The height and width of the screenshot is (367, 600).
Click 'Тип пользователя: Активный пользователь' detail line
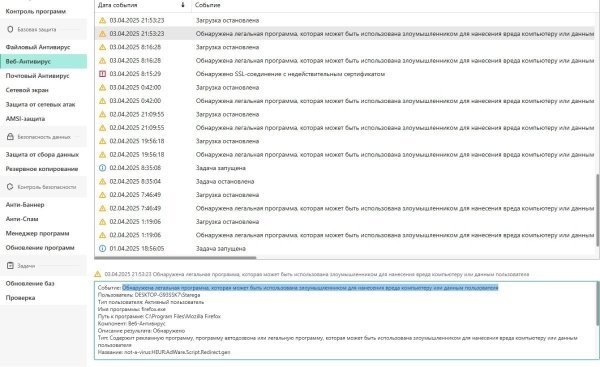(151, 302)
